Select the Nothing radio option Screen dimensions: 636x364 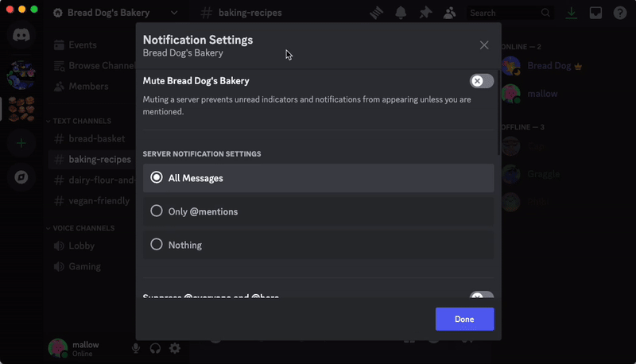319,245
